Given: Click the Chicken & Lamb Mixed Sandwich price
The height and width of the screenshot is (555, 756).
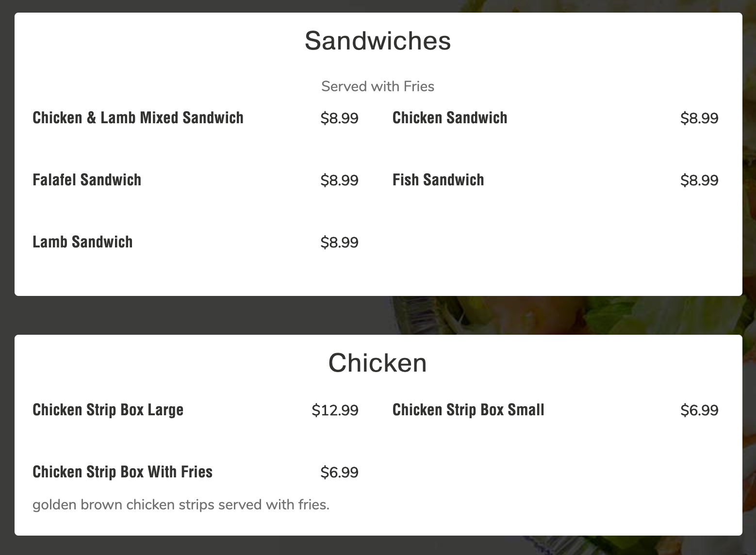Looking at the screenshot, I should [x=339, y=118].
